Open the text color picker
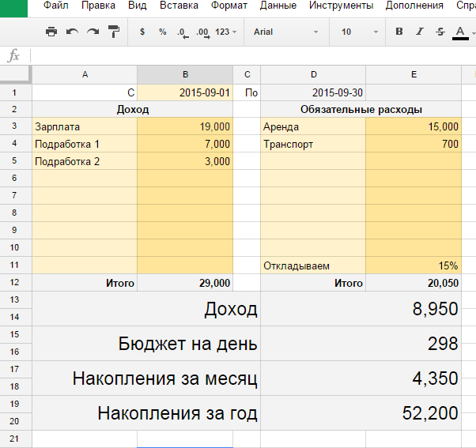 [460, 32]
